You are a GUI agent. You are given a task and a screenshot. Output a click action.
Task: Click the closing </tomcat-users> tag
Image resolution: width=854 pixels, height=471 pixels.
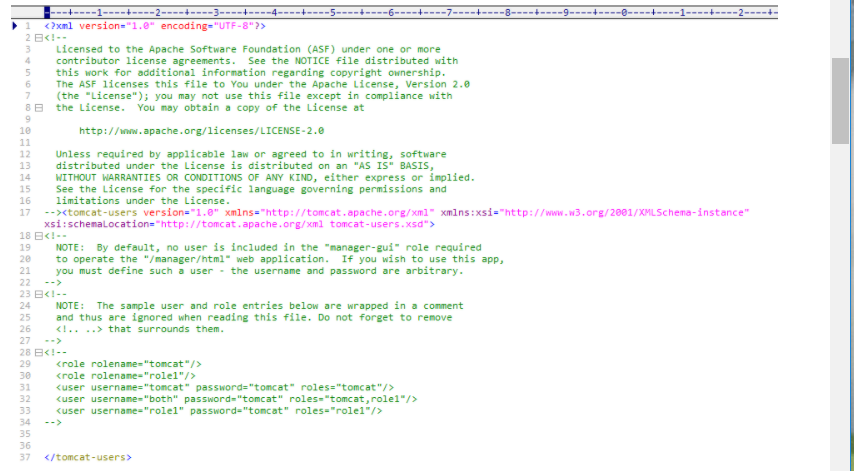[88, 457]
